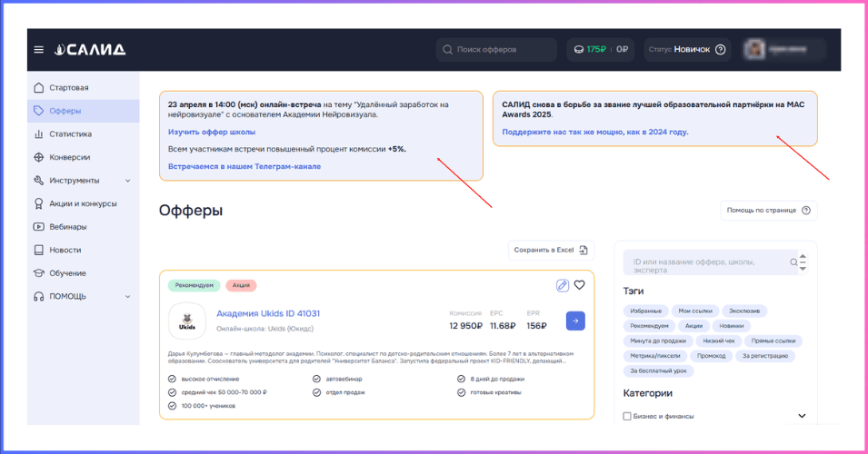Toggle Новинки tag filter
The width and height of the screenshot is (868, 454).
click(732, 326)
